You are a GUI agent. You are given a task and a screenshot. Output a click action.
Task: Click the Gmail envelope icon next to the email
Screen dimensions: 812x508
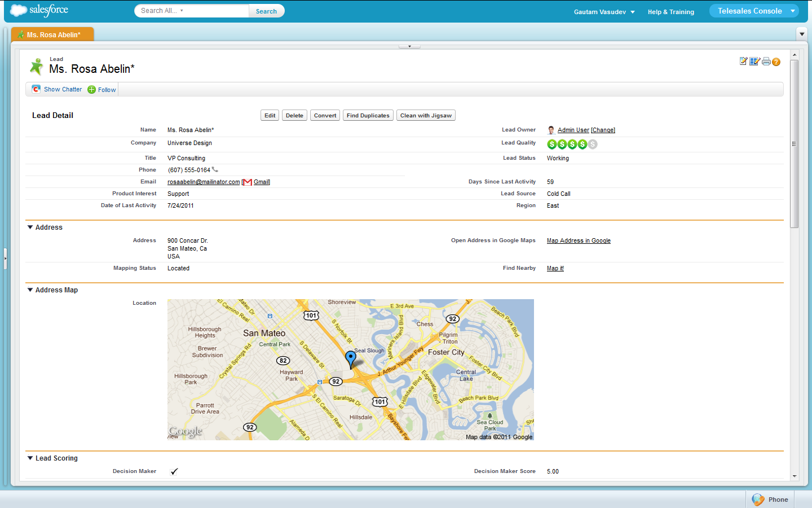pyautogui.click(x=247, y=182)
